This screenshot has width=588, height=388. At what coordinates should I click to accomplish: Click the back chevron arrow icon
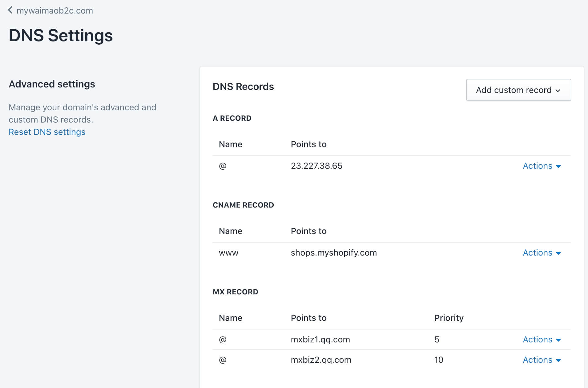point(10,10)
